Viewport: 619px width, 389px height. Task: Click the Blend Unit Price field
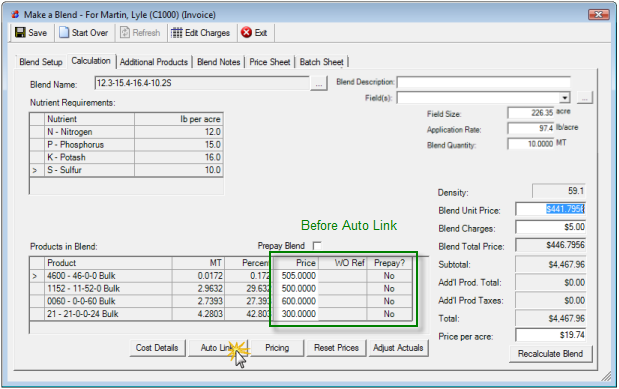(x=550, y=209)
